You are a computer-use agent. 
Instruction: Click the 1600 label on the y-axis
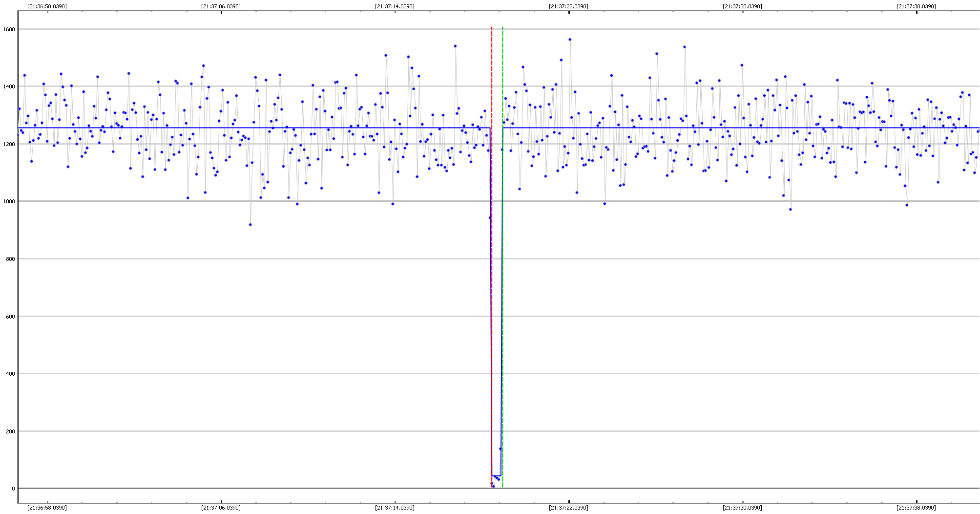9,29
